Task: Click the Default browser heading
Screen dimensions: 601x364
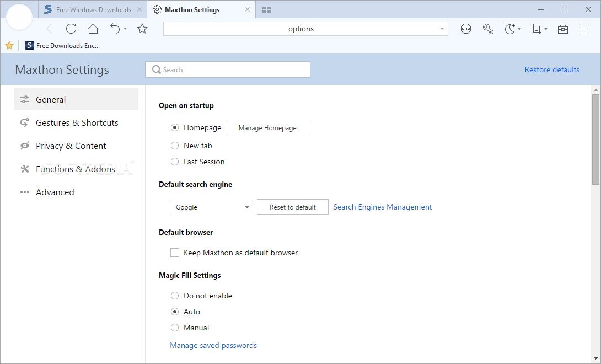Action: pyautogui.click(x=186, y=232)
